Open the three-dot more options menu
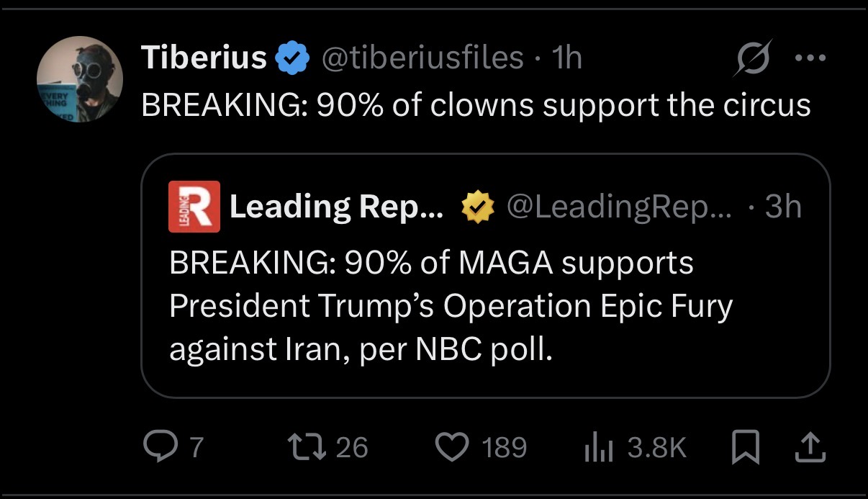The image size is (868, 499). point(810,59)
